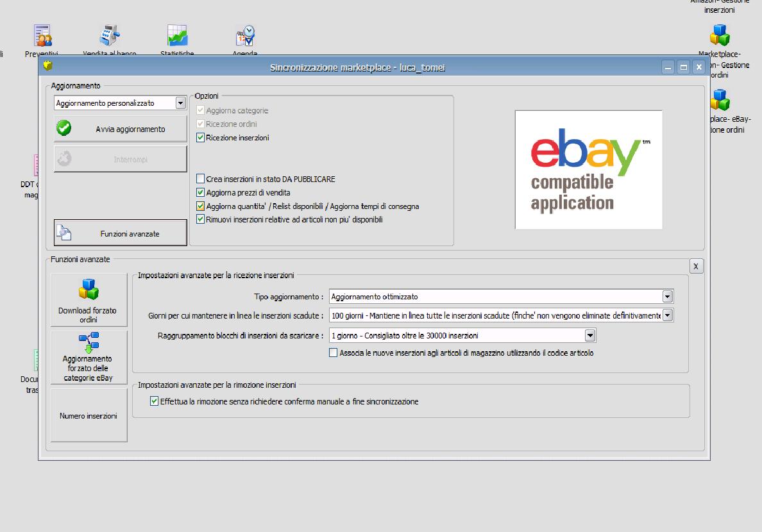762x532 pixels.
Task: Open the Agenda calendar icon
Action: pos(245,36)
